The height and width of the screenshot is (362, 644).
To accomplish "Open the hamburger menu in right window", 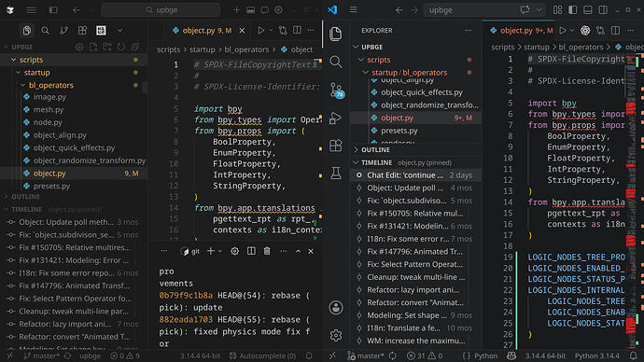I will coord(353,10).
